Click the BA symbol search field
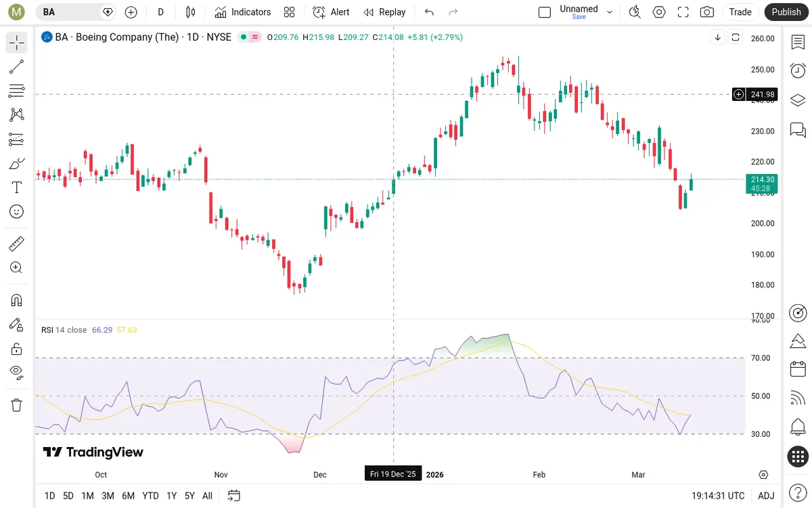The width and height of the screenshot is (812, 508). click(76, 12)
